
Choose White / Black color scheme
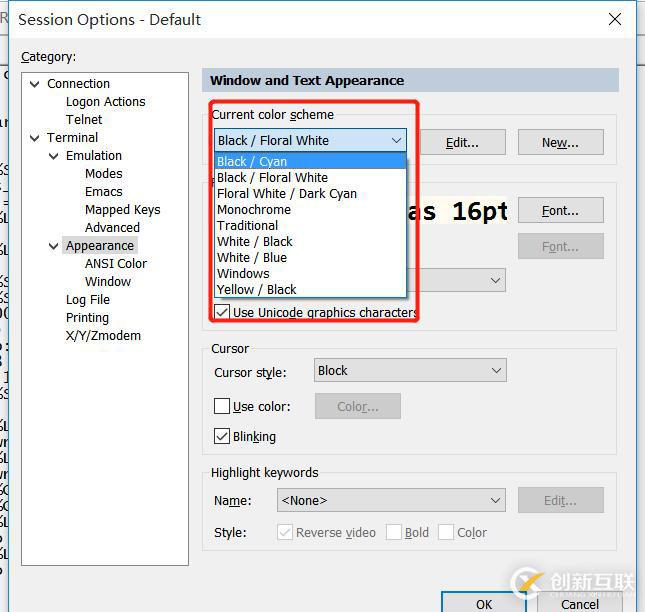point(310,241)
